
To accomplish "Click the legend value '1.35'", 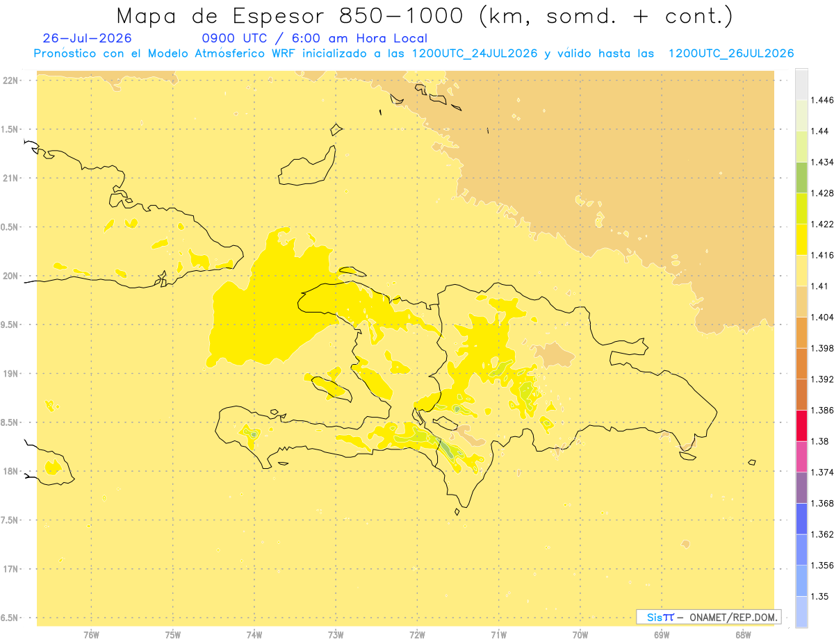I will (x=820, y=596).
